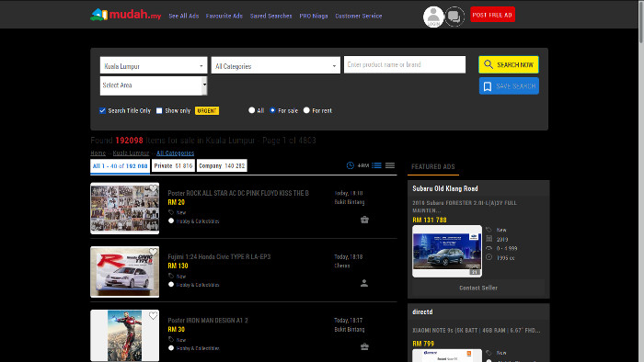
Task: Click condition tag icon on Poster ROCK ad
Action: [x=171, y=212]
